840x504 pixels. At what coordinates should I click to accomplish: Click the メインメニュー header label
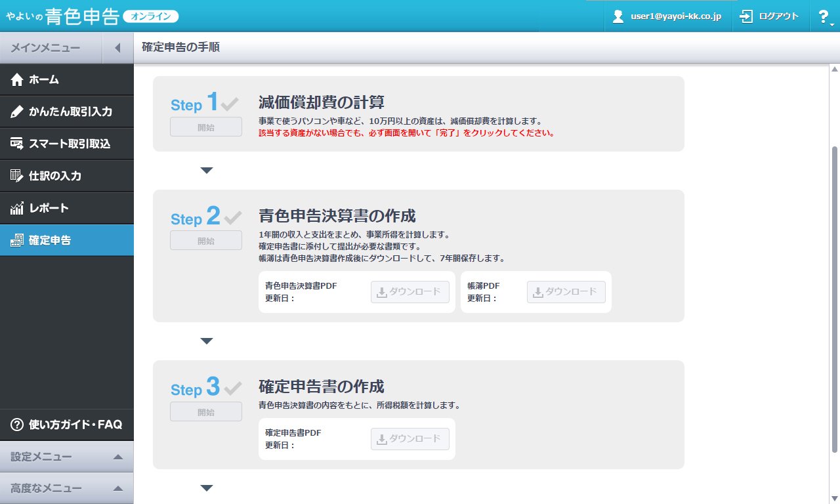click(45, 48)
